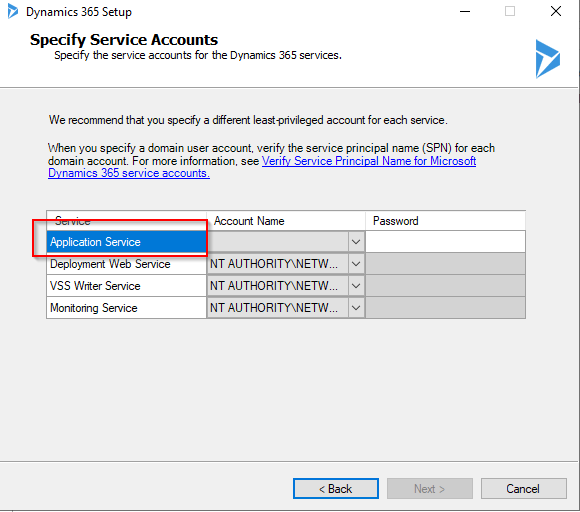Minimize the Dynamics 365 Setup window
The height and width of the screenshot is (512, 580).
click(x=465, y=11)
